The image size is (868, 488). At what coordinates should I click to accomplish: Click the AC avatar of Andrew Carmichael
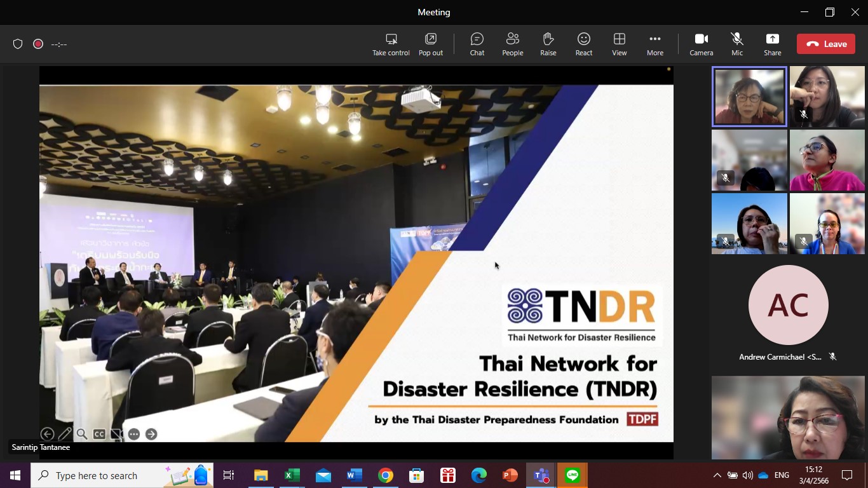(788, 305)
